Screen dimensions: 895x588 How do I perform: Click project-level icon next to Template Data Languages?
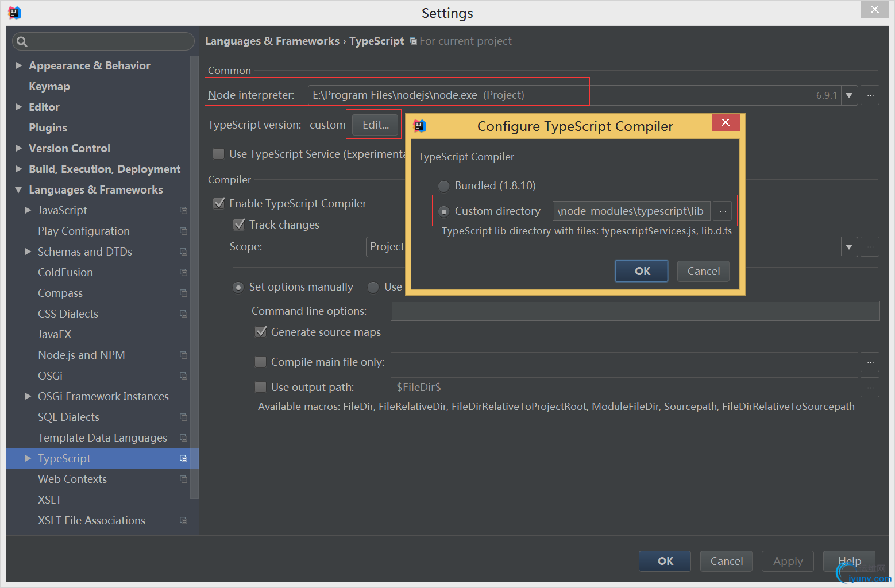point(183,438)
